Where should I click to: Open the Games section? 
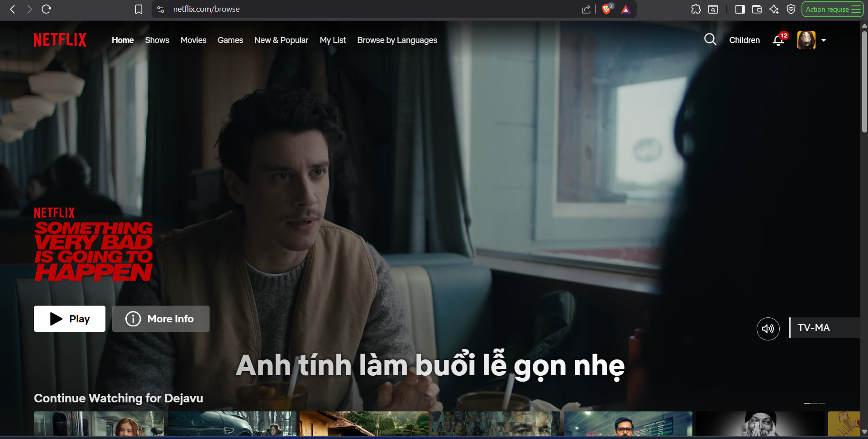point(230,40)
